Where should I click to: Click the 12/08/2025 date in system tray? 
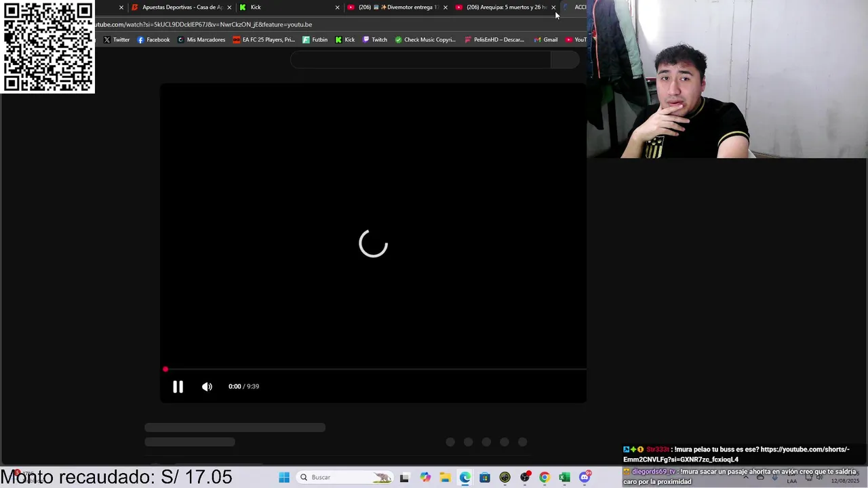844,481
